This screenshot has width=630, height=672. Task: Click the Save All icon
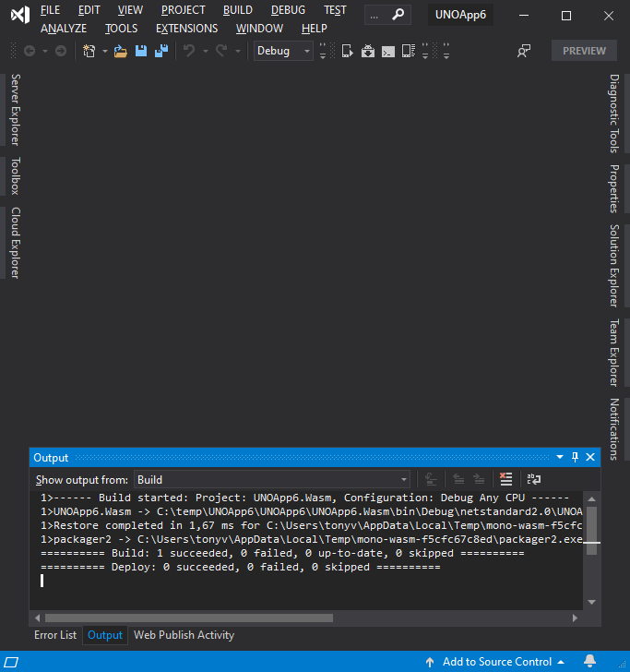tap(161, 52)
